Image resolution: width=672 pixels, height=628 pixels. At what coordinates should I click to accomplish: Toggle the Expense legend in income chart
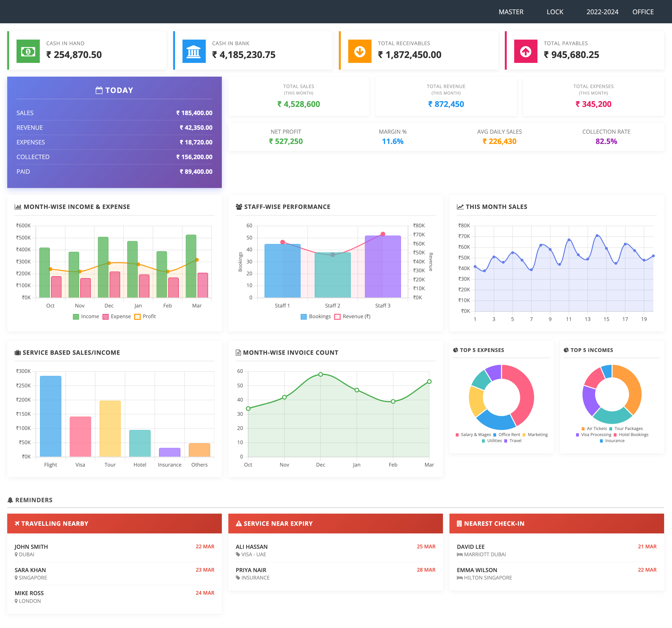point(117,317)
